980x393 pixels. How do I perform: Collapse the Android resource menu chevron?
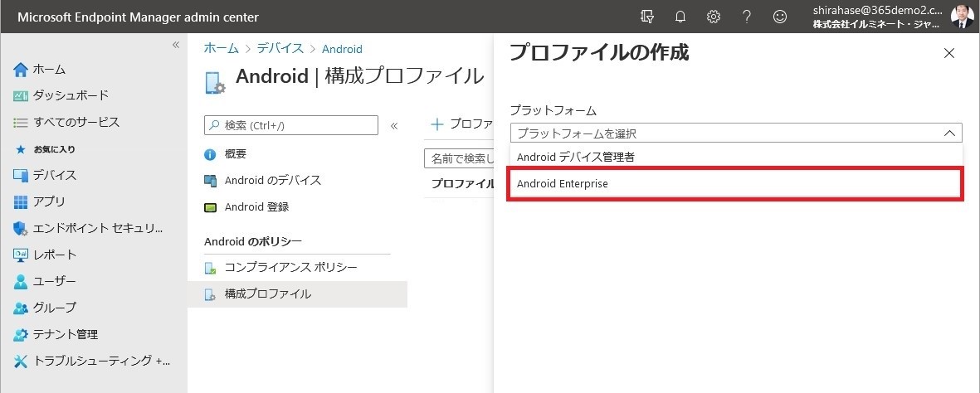(394, 125)
